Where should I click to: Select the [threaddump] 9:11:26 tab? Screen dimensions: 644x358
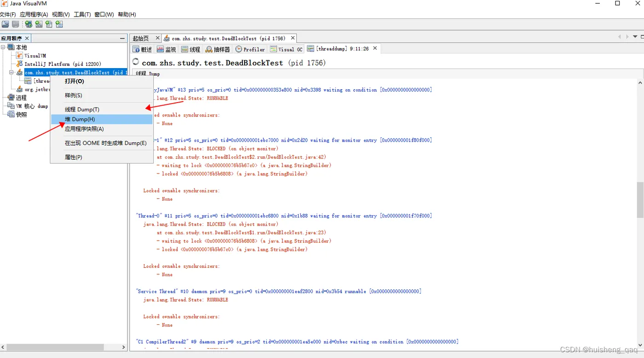tap(342, 48)
